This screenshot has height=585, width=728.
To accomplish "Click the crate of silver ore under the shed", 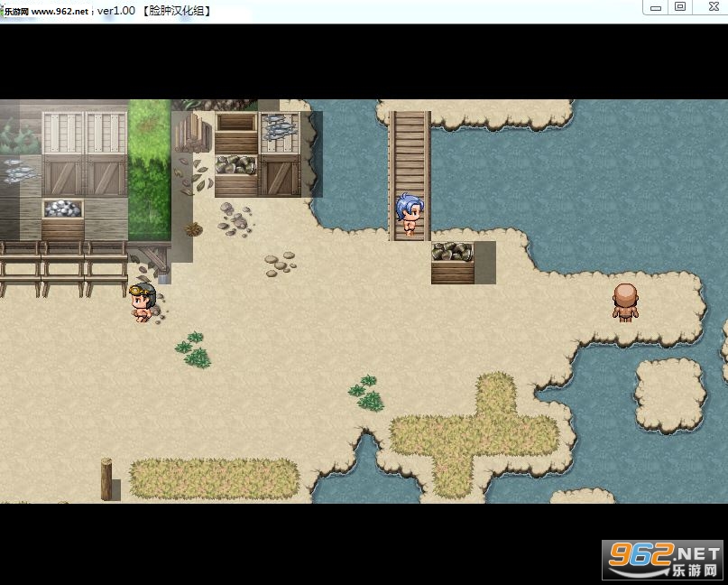I will click(x=62, y=219).
